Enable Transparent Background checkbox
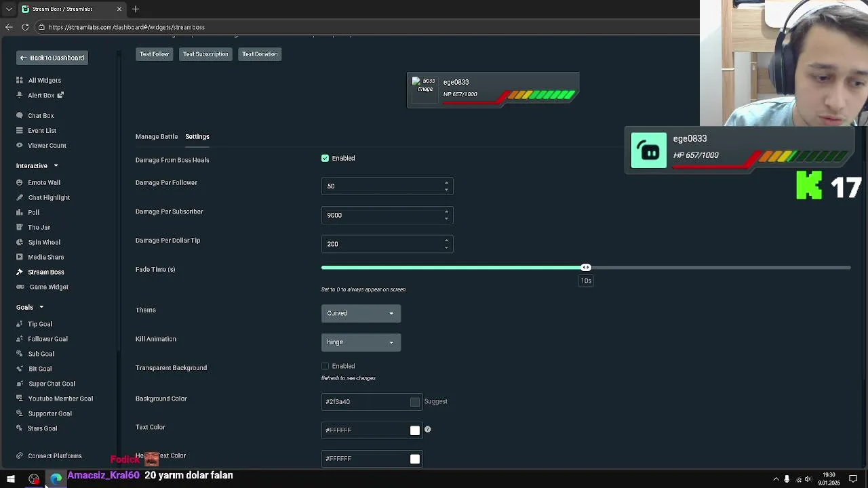Screen dimensions: 868x488 (x=325, y=366)
